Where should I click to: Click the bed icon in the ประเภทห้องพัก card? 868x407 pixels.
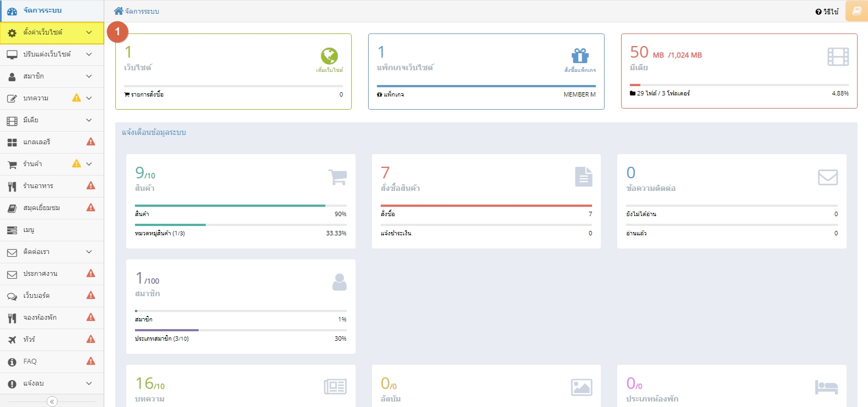[x=826, y=387]
